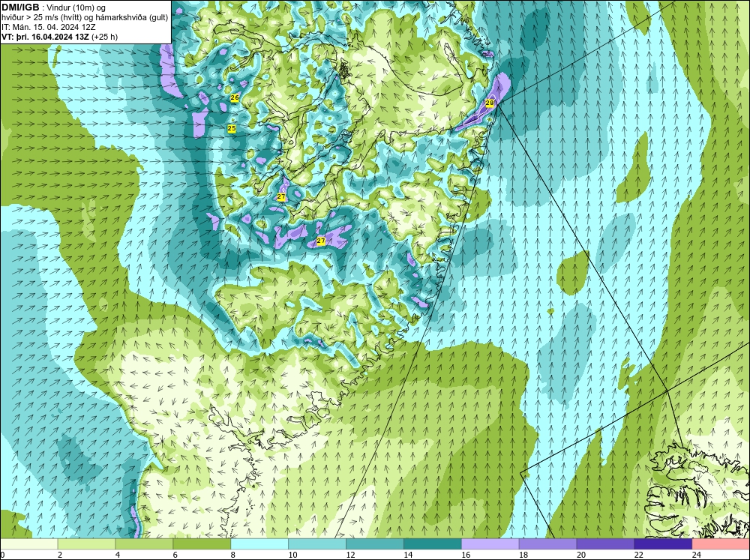Select the light green 2–4 m/s swatch
This screenshot has width=750, height=560.
86,544
